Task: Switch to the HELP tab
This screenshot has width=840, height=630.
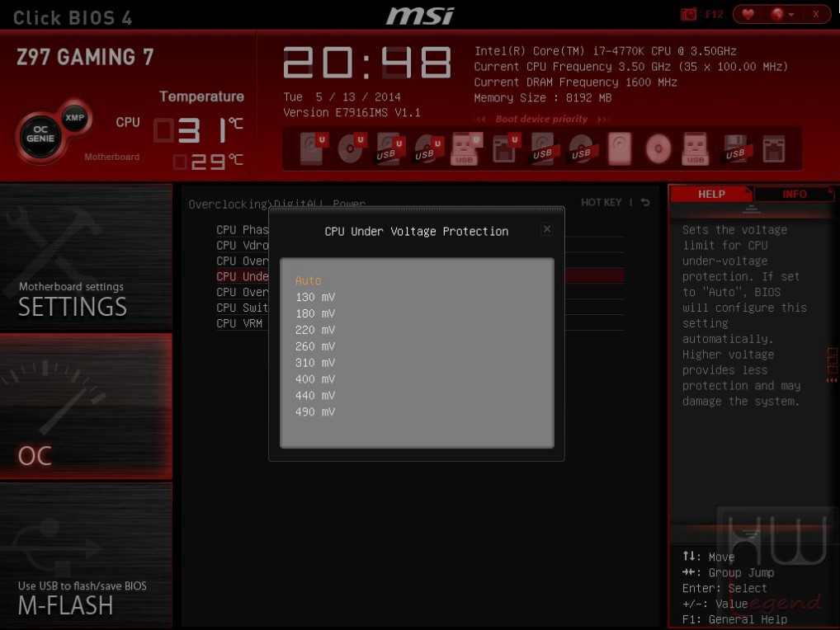Action: (711, 194)
